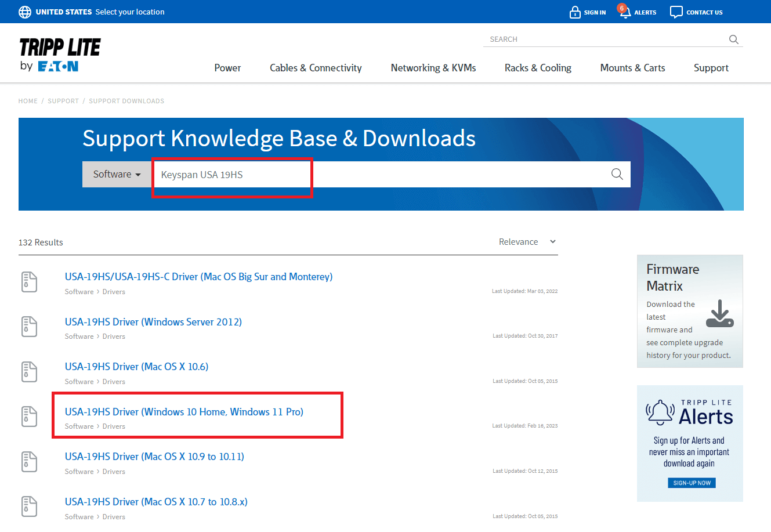Click the Keyspan USA 19HS search field
The width and height of the screenshot is (771, 532).
pyautogui.click(x=383, y=175)
